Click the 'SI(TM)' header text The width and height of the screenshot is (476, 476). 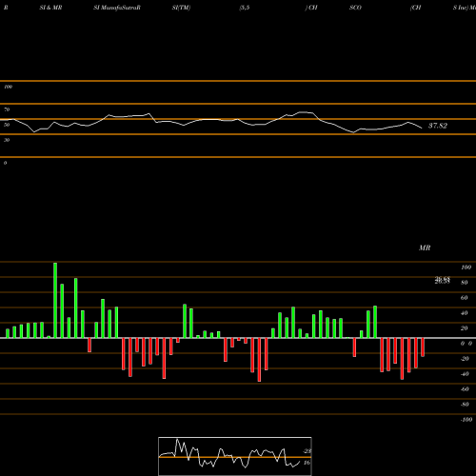(x=181, y=8)
